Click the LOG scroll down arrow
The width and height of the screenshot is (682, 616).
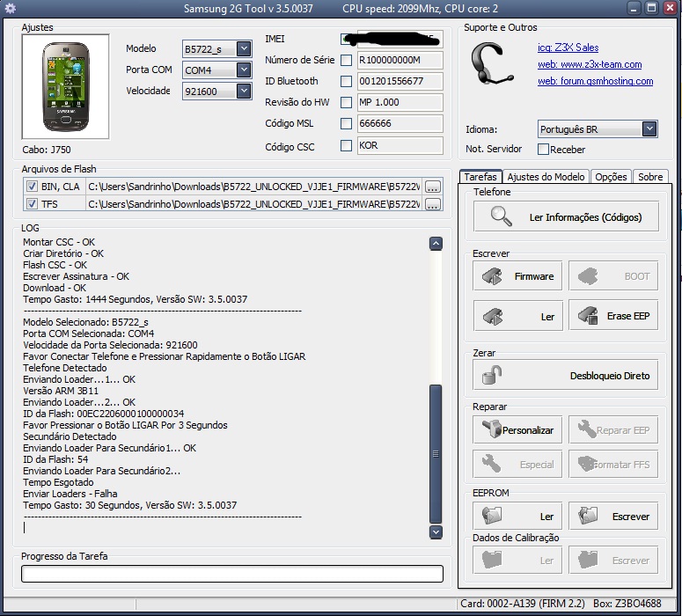436,532
